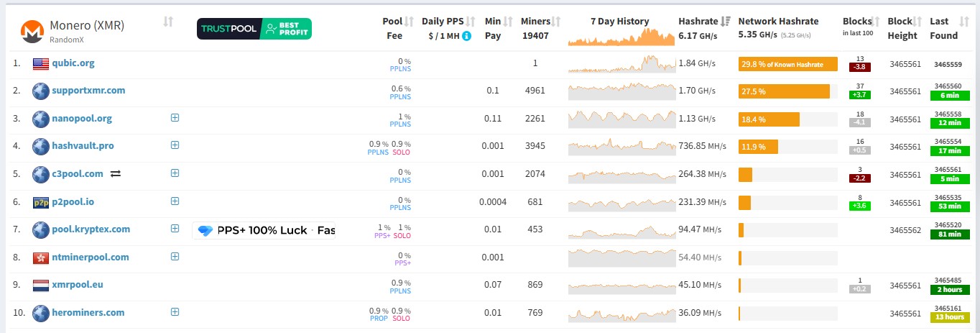Click the p2p logo icon beside p2pool.io

click(x=40, y=202)
